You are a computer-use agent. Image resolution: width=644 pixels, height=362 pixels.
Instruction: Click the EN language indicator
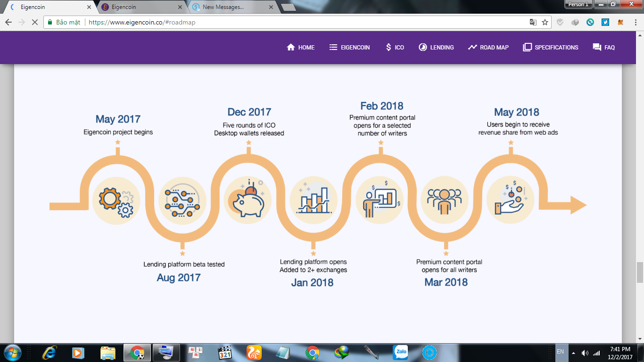pos(560,352)
